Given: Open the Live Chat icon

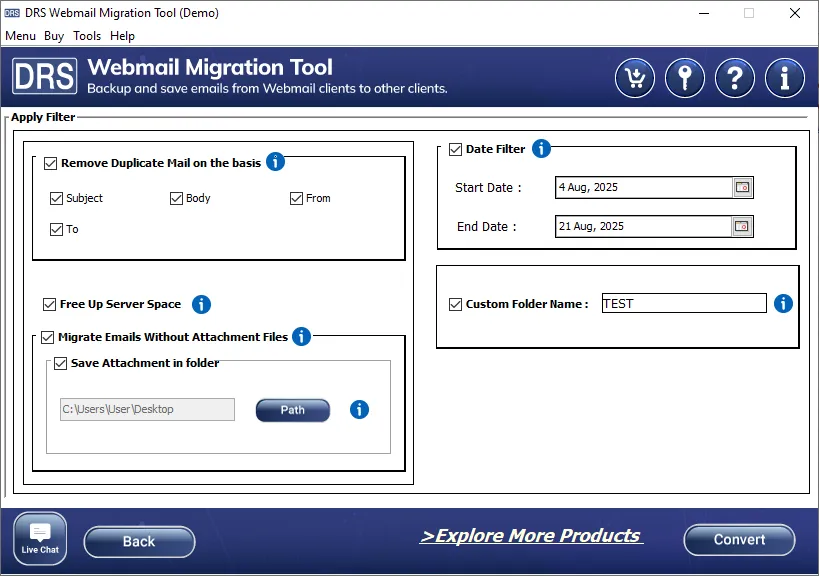Looking at the screenshot, I should click(40, 538).
